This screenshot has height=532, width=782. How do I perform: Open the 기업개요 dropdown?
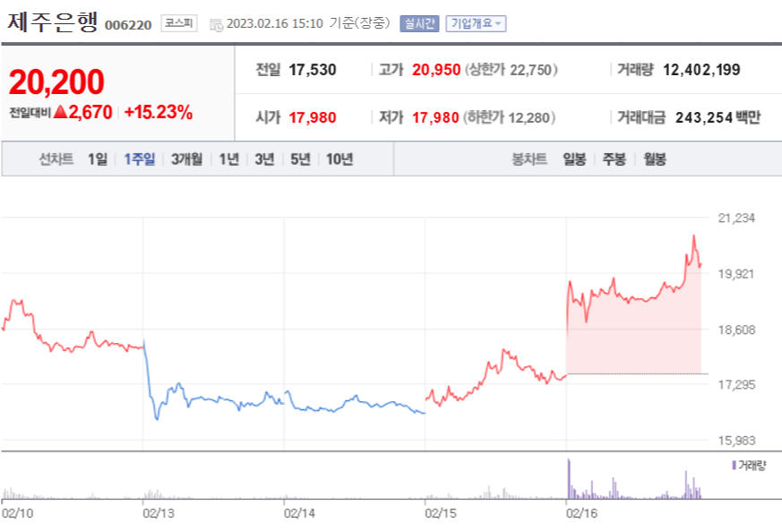click(x=476, y=23)
